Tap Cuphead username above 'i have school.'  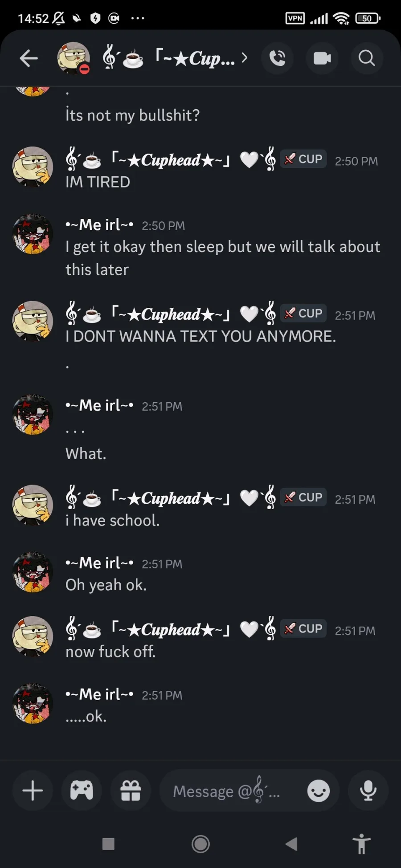(x=171, y=498)
